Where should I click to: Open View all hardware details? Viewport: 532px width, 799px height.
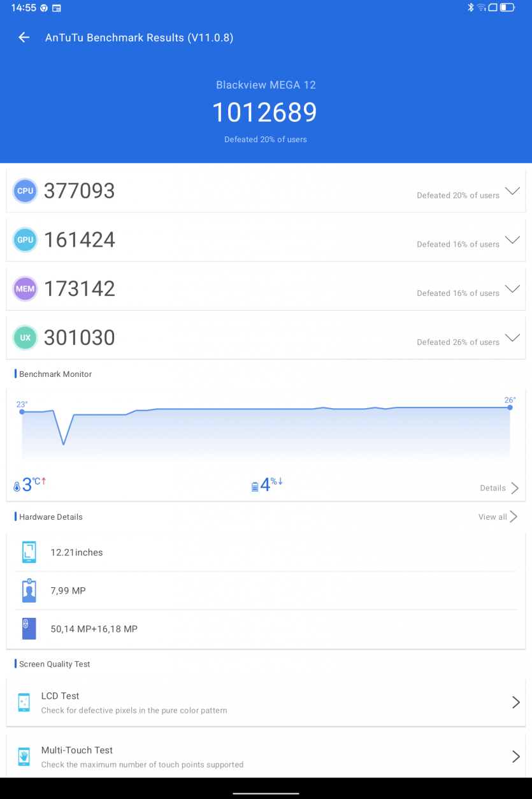click(x=498, y=517)
